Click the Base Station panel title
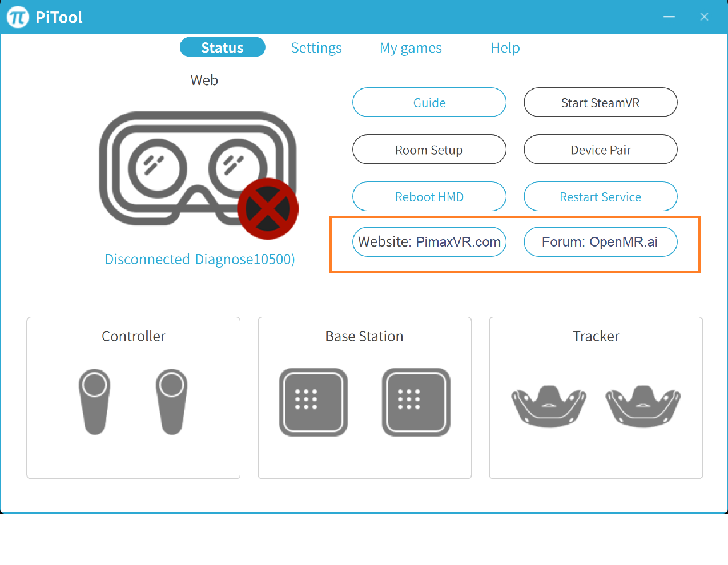 (364, 336)
